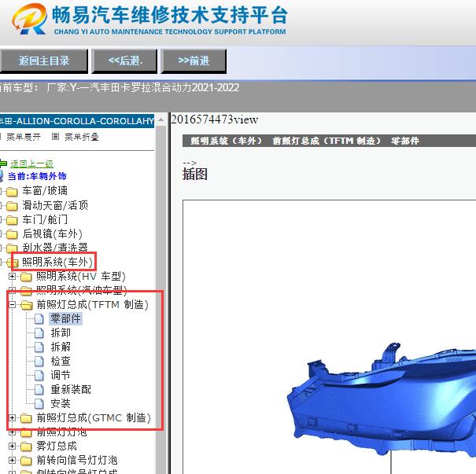476x474 pixels.
Task: Click the 厂家:Y-一汽丰田卡罗拉混合动力2021-2022 vehicle text
Action: (143, 88)
